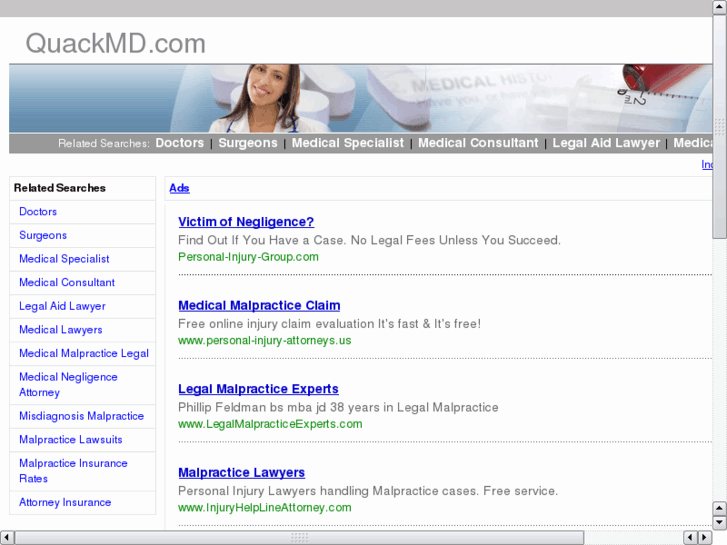Click the vertical scrollbar up arrow at top
727x545 pixels.
[x=719, y=7]
